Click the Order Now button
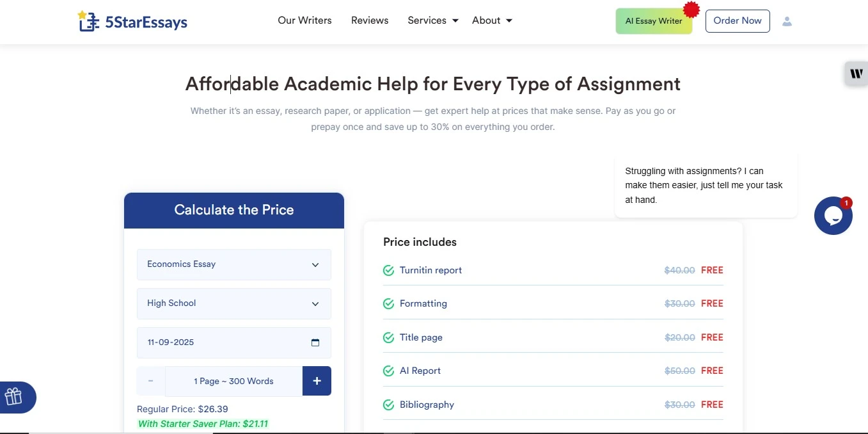Image resolution: width=868 pixels, height=434 pixels. click(738, 20)
